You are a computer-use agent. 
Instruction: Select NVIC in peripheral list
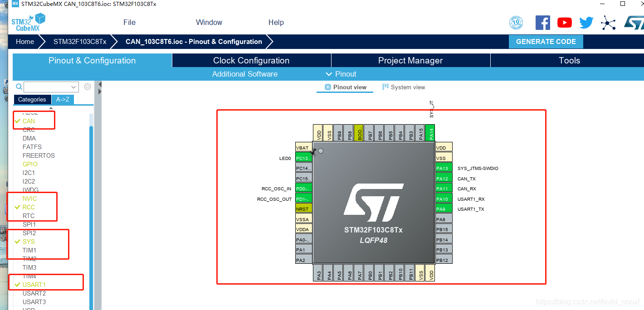(29, 199)
